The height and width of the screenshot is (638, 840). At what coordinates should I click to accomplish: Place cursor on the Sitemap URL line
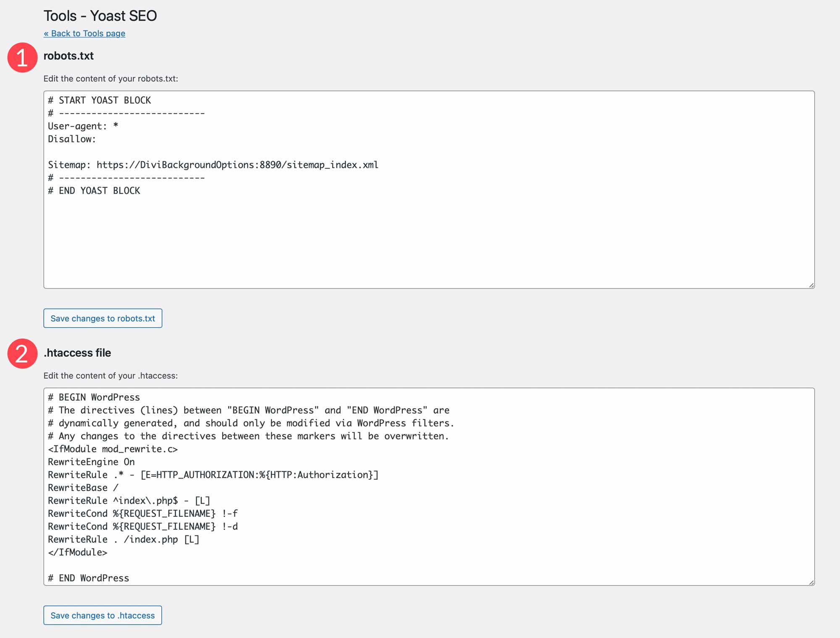tap(213, 165)
